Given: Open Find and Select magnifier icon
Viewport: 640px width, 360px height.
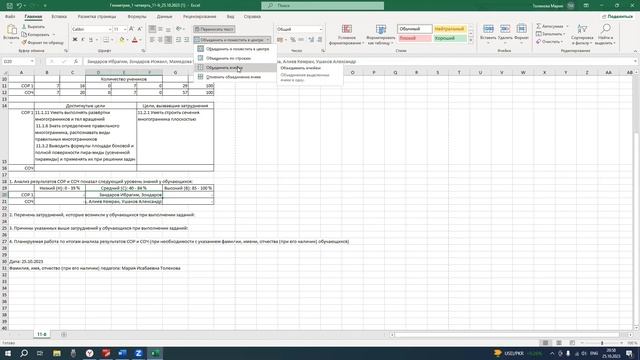Looking at the screenshot, I should [x=606, y=29].
